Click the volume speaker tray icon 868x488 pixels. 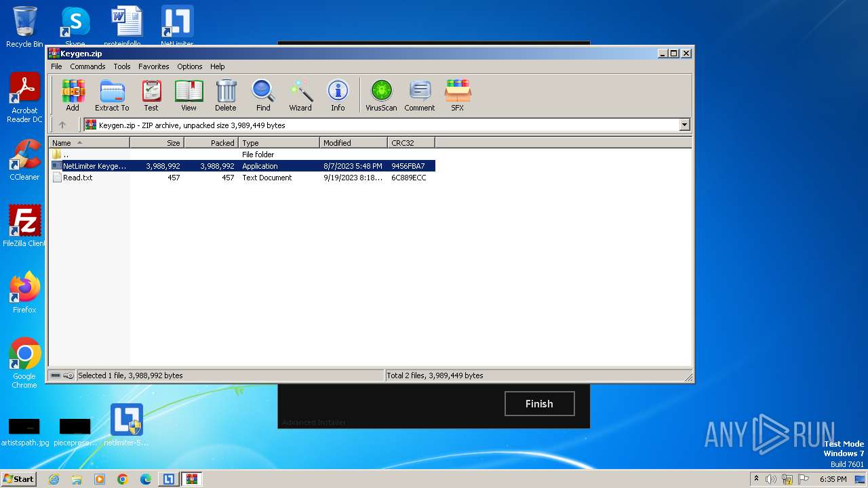[771, 479]
